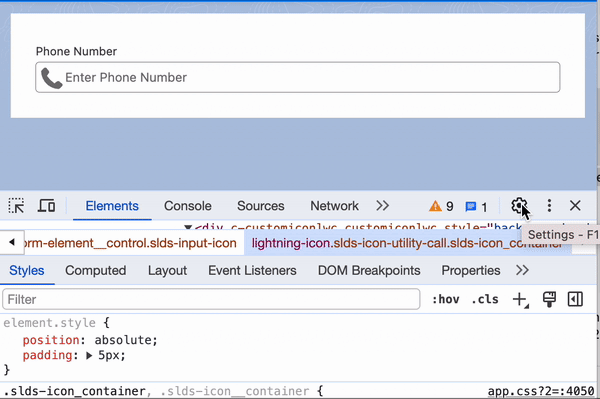Open DevTools Settings gear icon

click(x=519, y=206)
